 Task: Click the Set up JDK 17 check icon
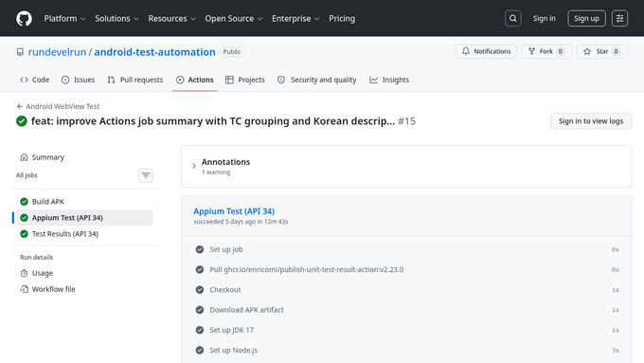[200, 330]
